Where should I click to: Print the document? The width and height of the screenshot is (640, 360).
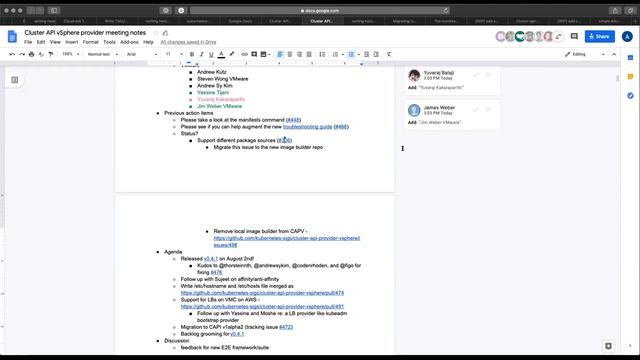(x=31, y=54)
